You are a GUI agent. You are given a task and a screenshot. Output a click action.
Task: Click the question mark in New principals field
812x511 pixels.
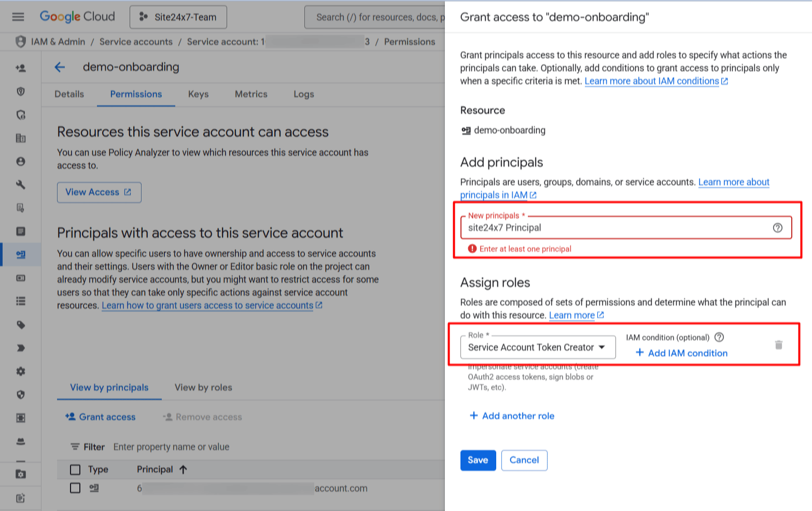tap(778, 228)
